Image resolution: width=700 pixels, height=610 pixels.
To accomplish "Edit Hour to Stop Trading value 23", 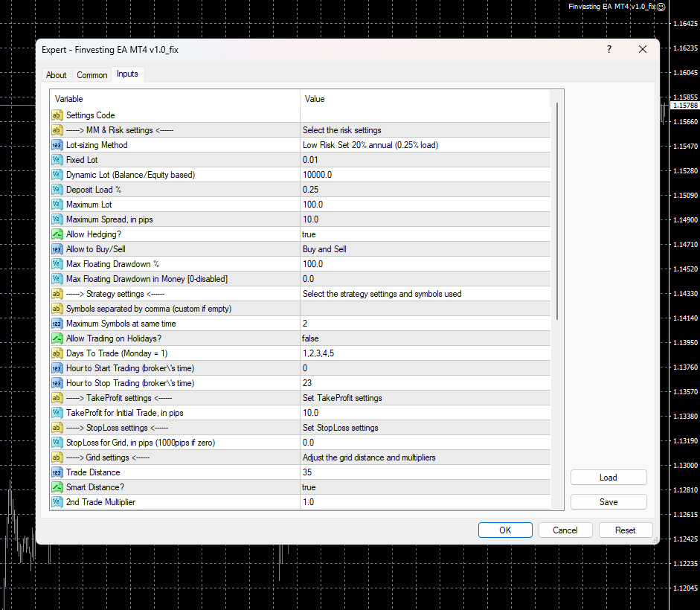I will pos(426,383).
